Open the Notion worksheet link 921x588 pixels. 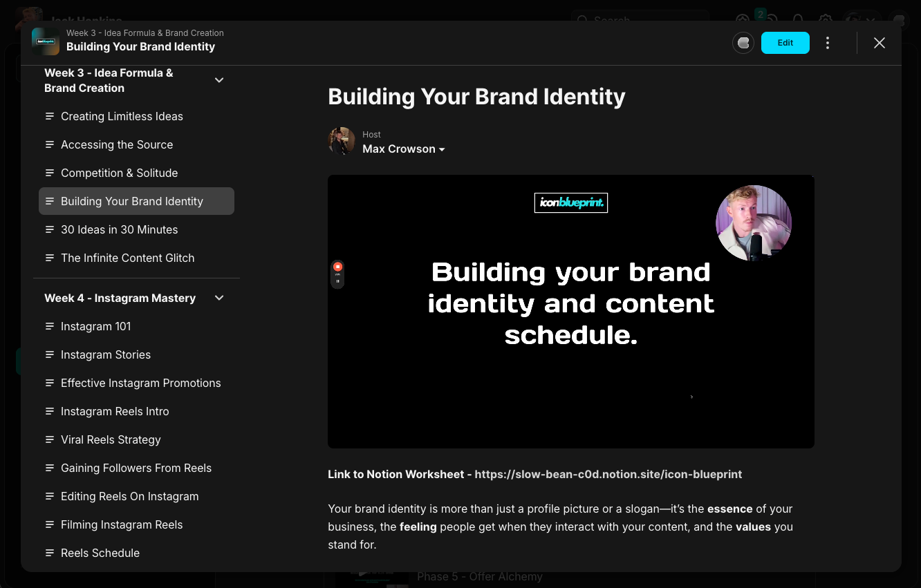click(x=608, y=475)
